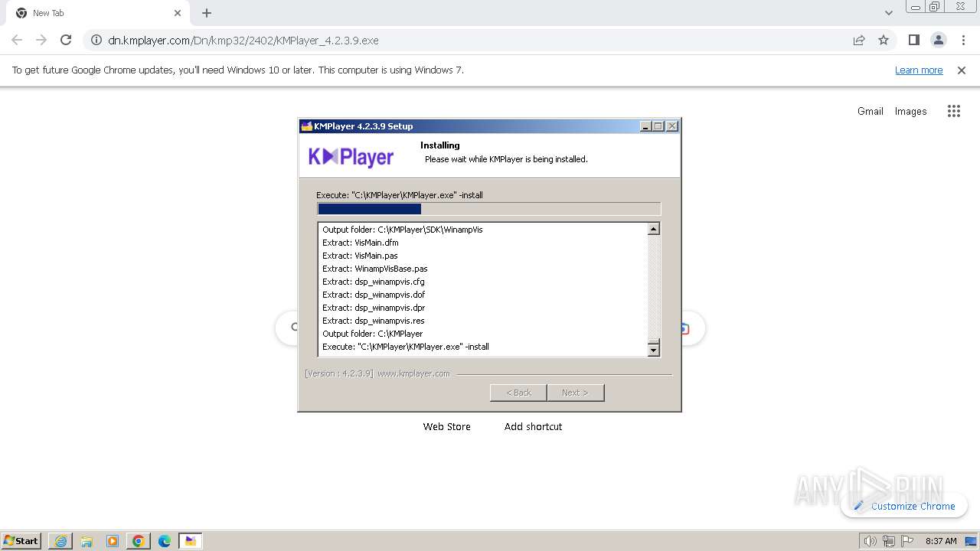
Task: Open a new Chrome tab
Action: point(207,13)
